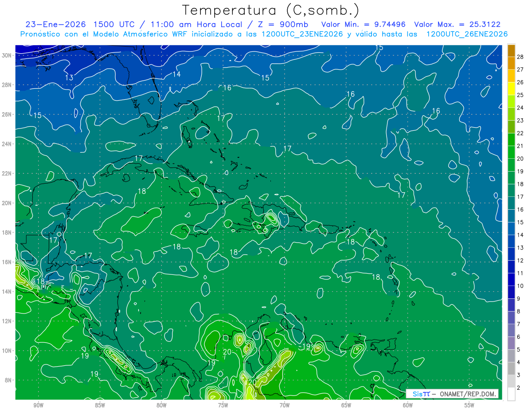Click the 'Sisπ' logo text
Viewport: 532px width, 411px height.
[x=421, y=394]
